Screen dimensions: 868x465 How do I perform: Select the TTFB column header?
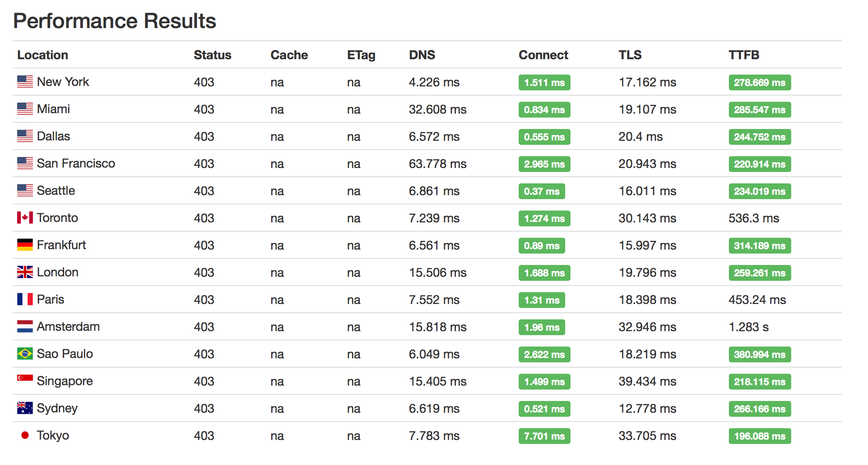click(x=744, y=55)
